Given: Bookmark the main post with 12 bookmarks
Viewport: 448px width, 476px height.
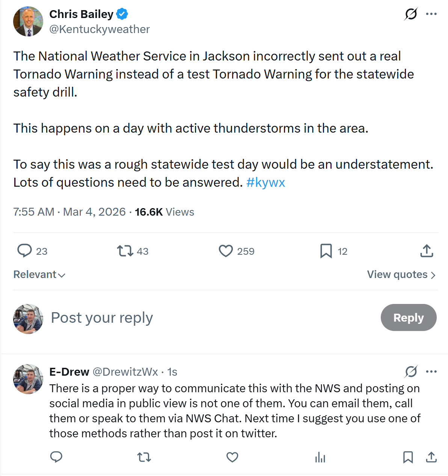Looking at the screenshot, I should [326, 251].
